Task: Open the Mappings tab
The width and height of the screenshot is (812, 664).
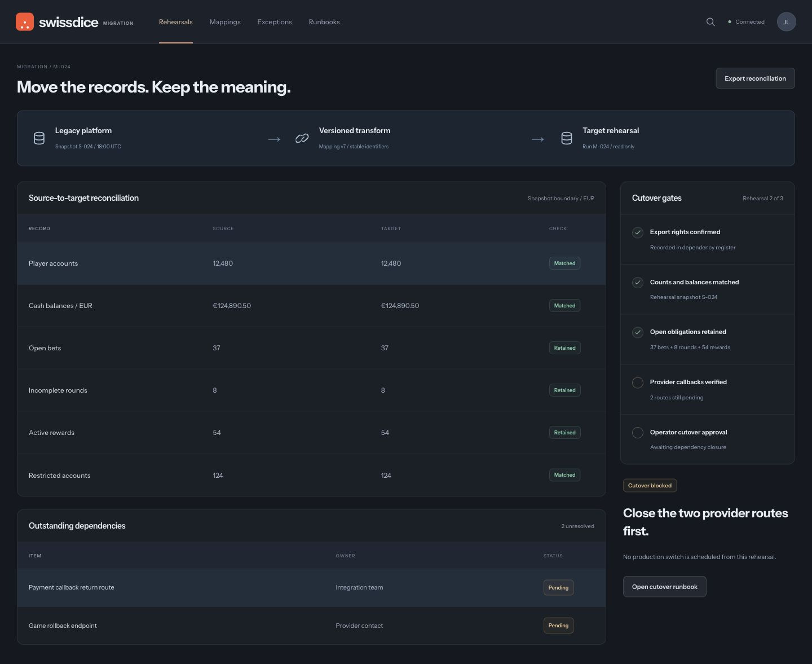Action: [x=225, y=22]
